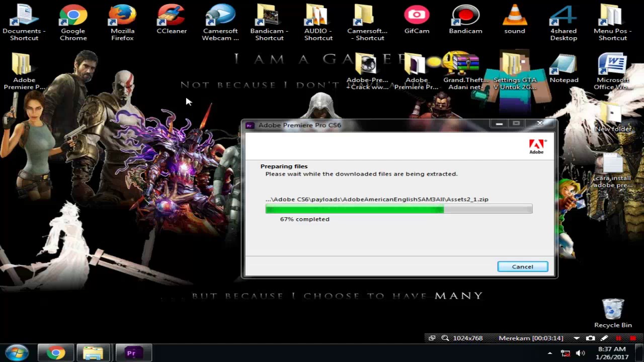Click the Pr icon in the installer title bar
Viewport: 644px width, 362px height.
coord(250,125)
